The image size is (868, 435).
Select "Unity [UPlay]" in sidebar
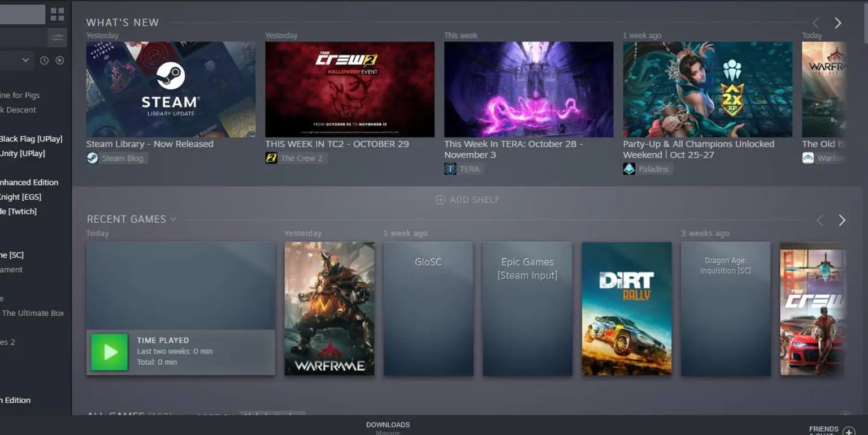point(23,153)
